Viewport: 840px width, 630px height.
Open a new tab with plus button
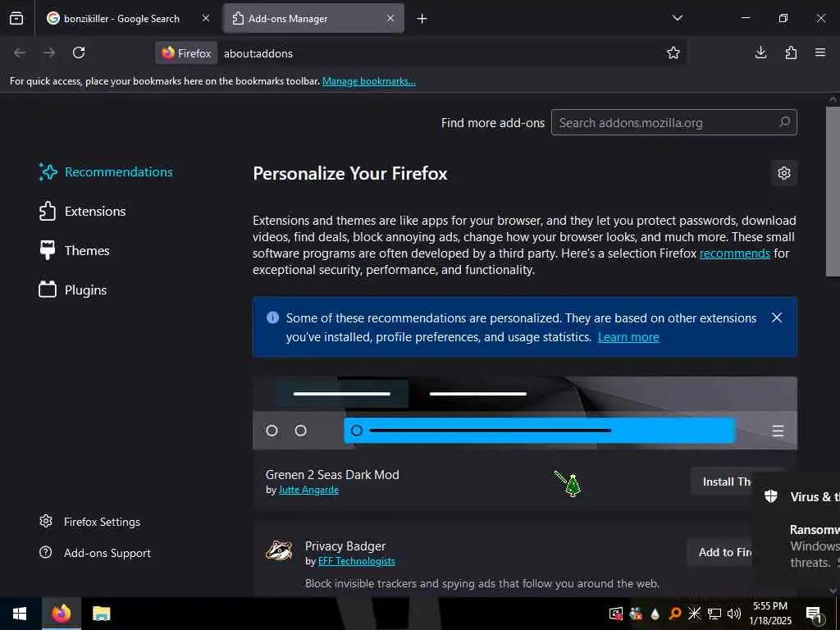tap(422, 19)
